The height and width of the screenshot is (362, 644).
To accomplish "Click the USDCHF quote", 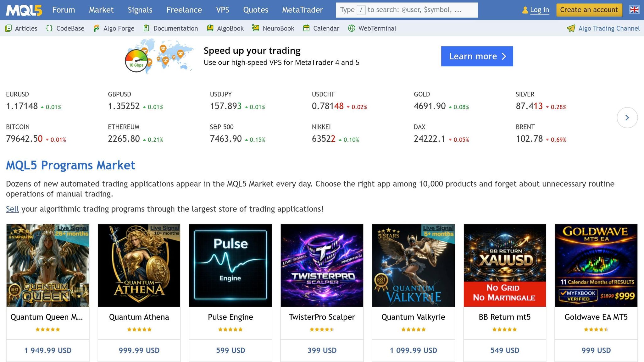I will [x=340, y=101].
